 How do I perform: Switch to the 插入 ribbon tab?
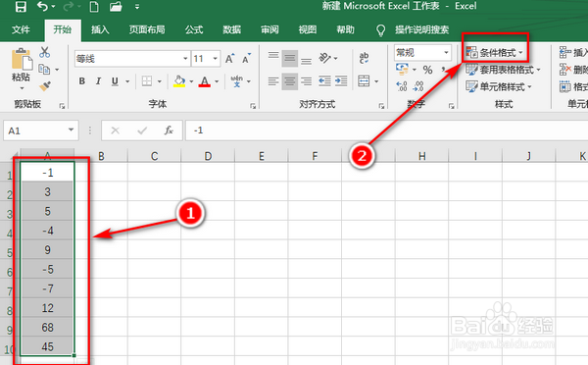click(100, 29)
